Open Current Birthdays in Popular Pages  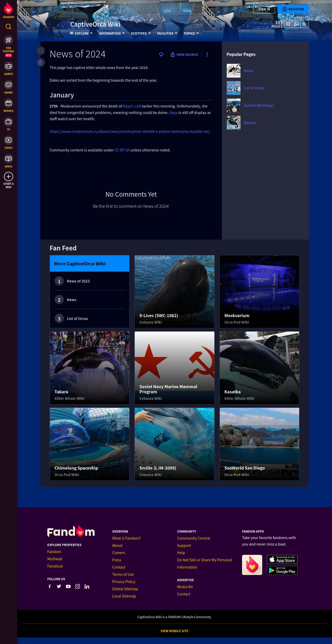[259, 105]
